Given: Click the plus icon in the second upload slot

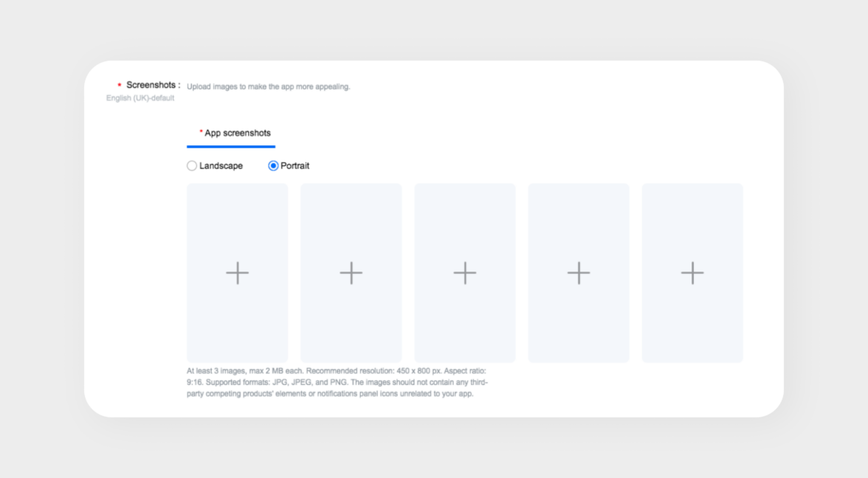Looking at the screenshot, I should [351, 273].
